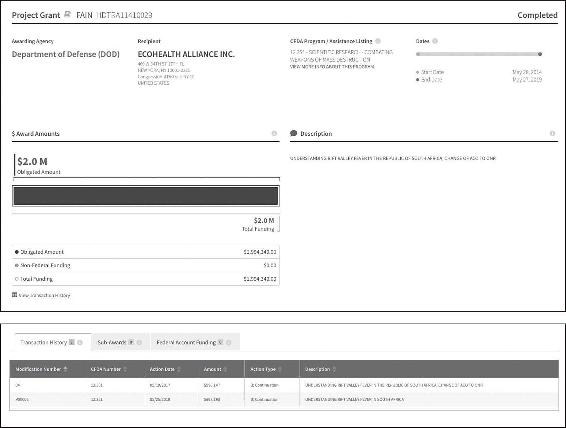
Task: Click the dark obligated amount funding bar
Action: point(145,196)
